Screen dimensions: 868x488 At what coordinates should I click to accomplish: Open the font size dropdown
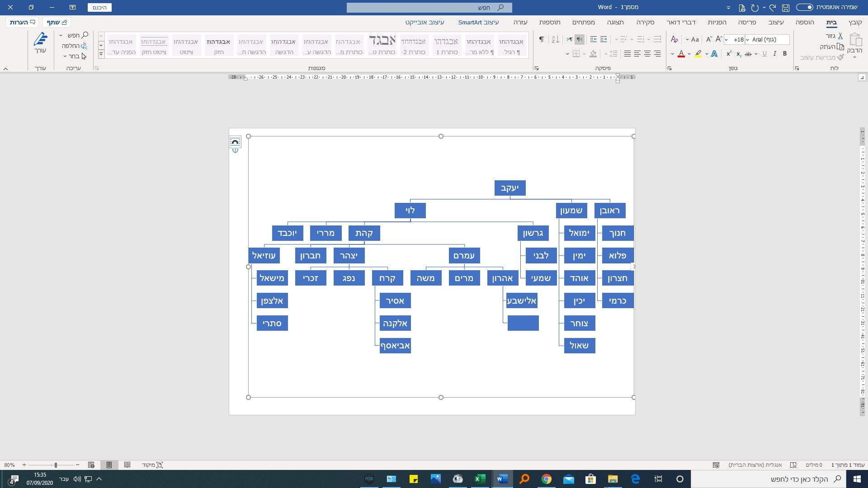click(x=726, y=40)
